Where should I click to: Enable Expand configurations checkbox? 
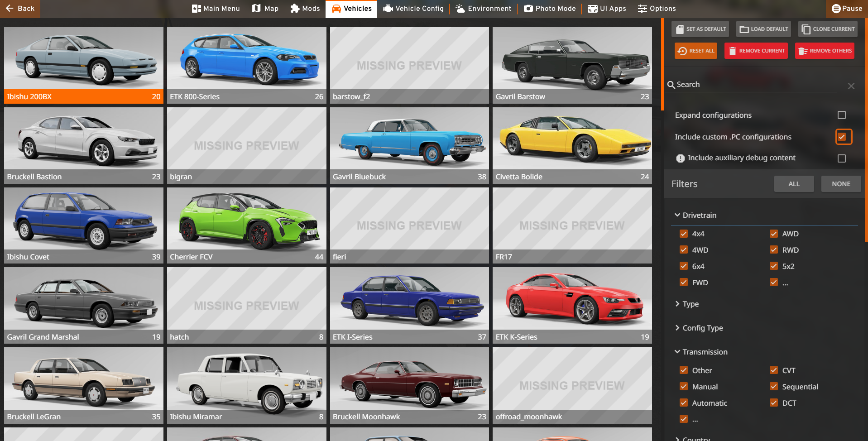842,115
